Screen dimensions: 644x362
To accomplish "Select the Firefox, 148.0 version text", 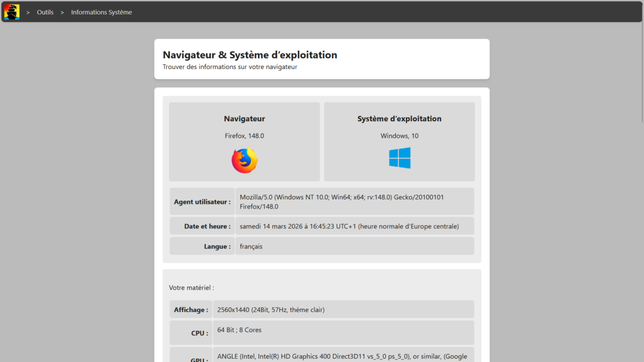I will (244, 136).
